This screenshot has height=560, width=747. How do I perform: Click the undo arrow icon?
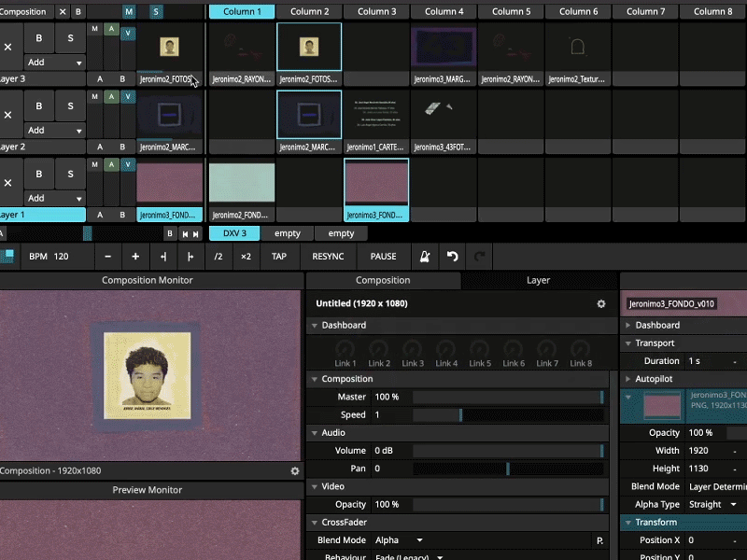point(453,257)
